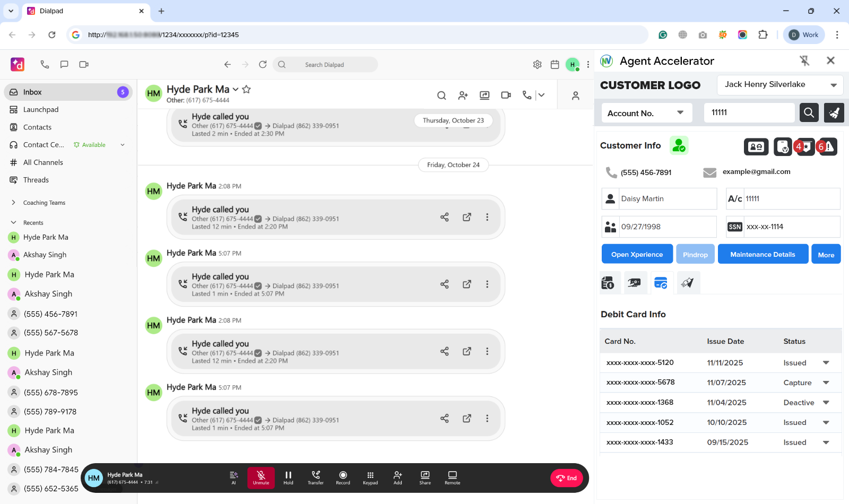
Task: Open the call Keypad
Action: [370, 477]
